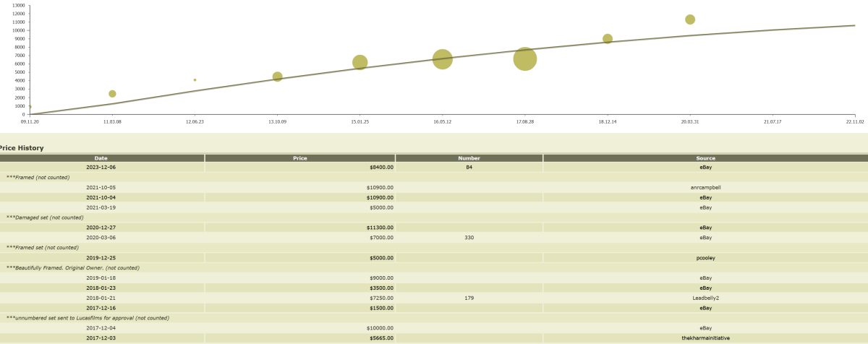This screenshot has height=344, width=868.
Task: Click the Number column header
Action: (469, 158)
